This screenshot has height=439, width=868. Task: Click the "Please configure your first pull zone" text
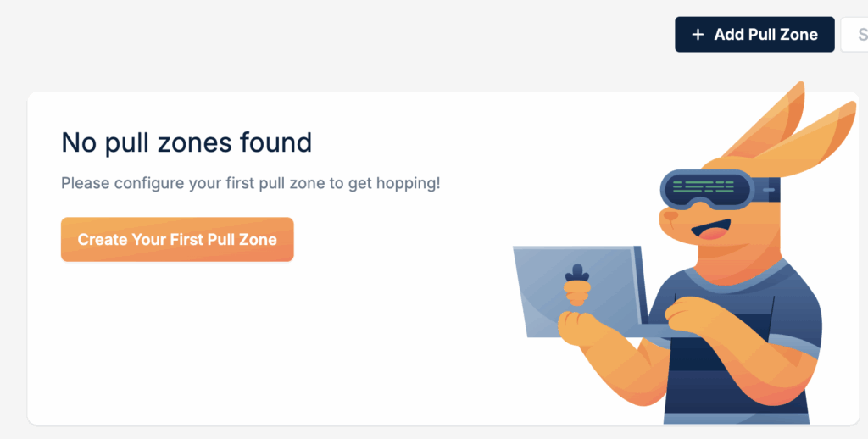pos(250,183)
